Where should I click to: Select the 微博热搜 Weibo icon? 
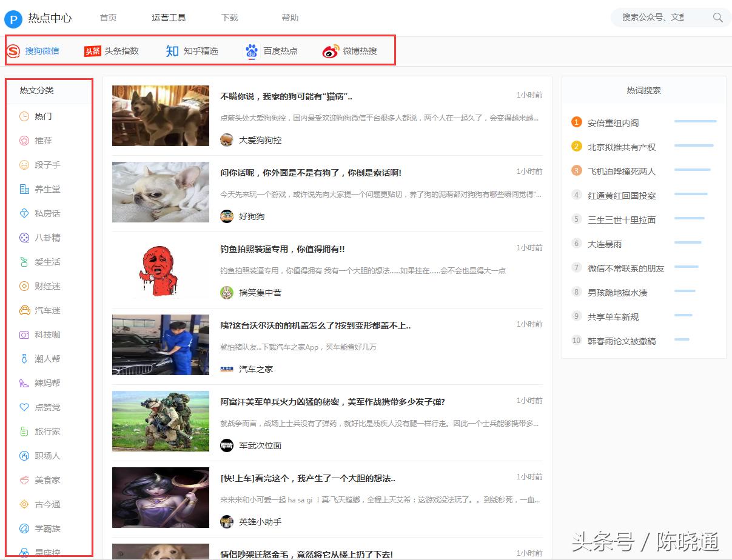[331, 52]
